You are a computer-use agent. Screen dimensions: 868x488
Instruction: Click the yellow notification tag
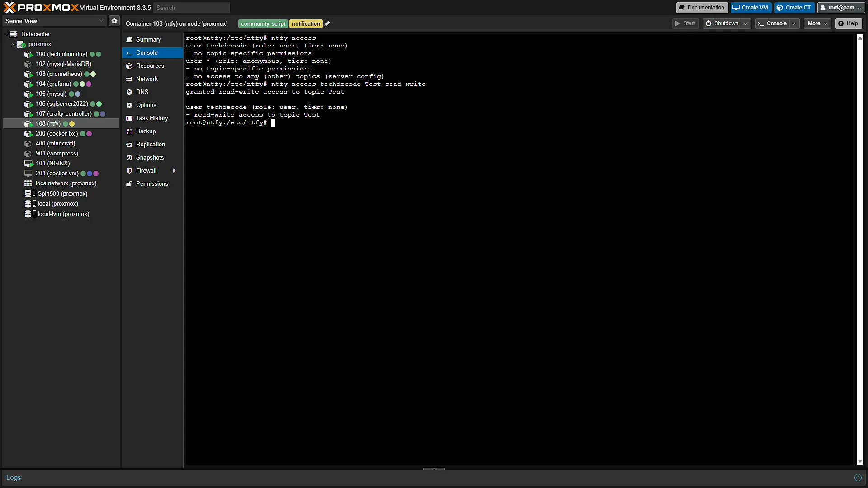click(306, 24)
